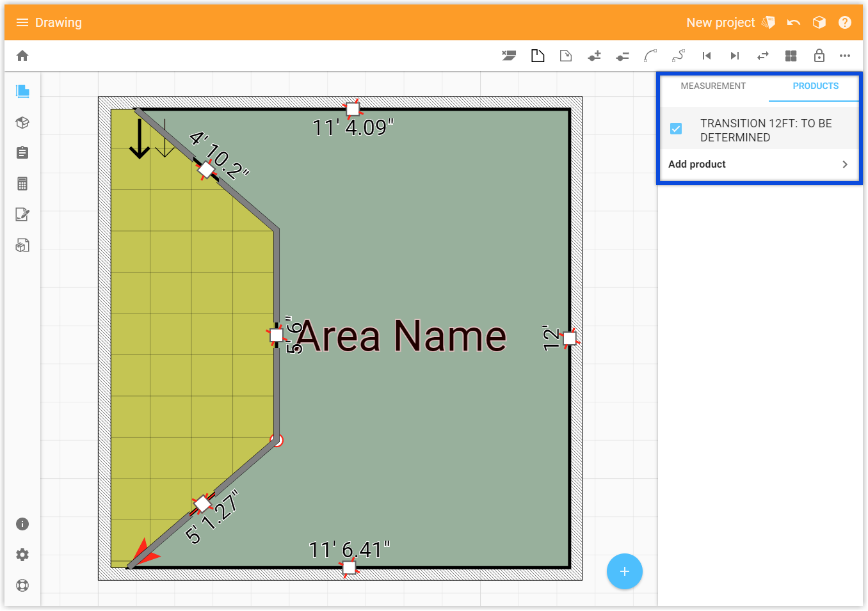Screen dimensions: 868x611
Task: Click the project sheets icon beside New project
Action: coord(769,22)
